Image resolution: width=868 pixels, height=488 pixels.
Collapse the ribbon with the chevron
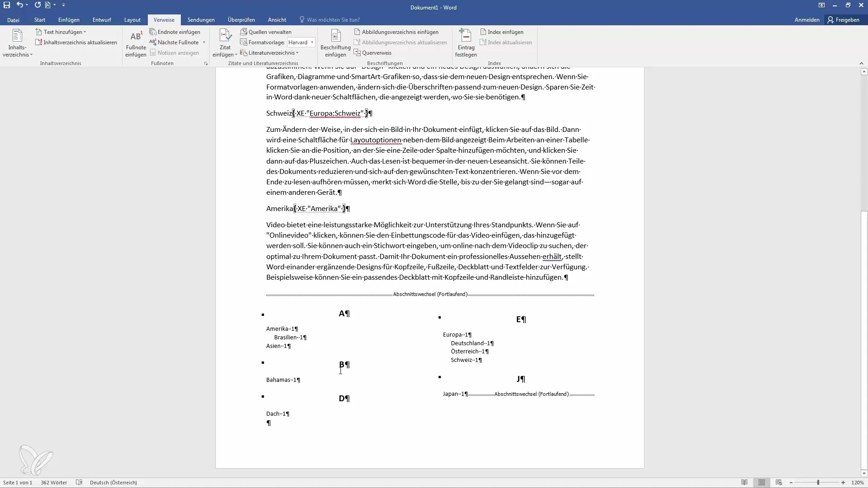click(x=861, y=64)
